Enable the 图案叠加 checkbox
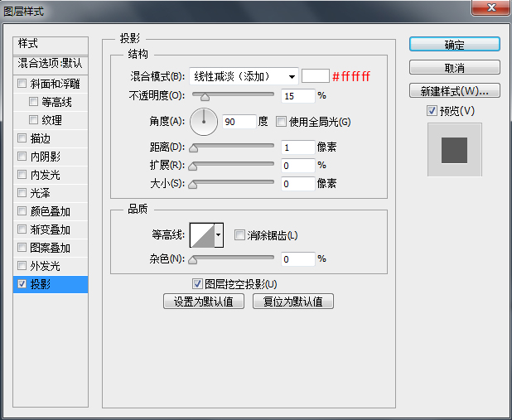This screenshot has width=512, height=420. pos(22,247)
